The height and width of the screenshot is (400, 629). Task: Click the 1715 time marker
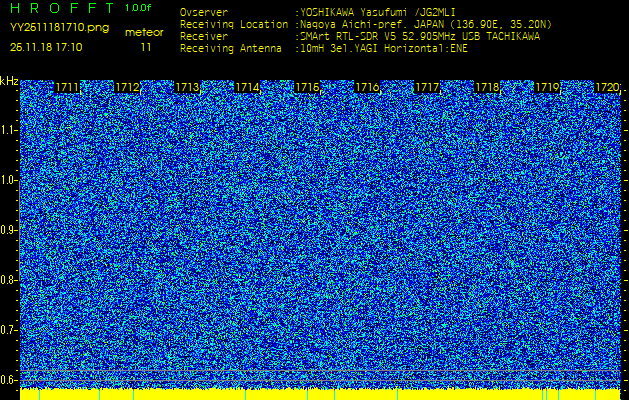[307, 87]
